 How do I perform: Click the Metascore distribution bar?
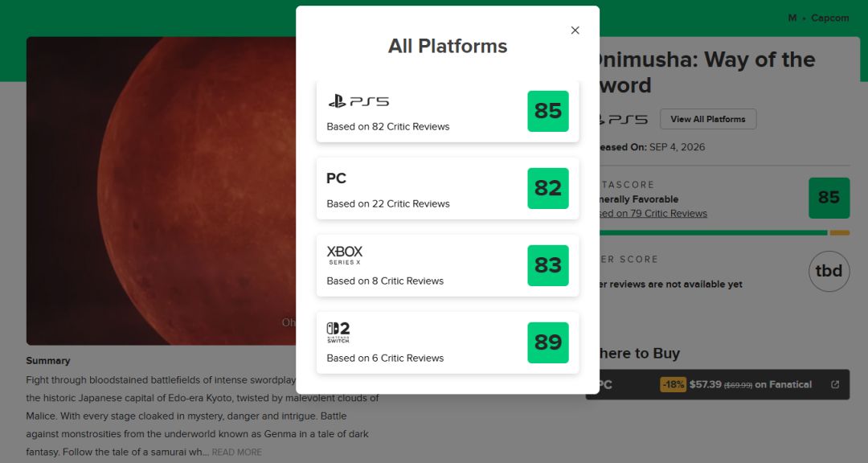pyautogui.click(x=724, y=233)
